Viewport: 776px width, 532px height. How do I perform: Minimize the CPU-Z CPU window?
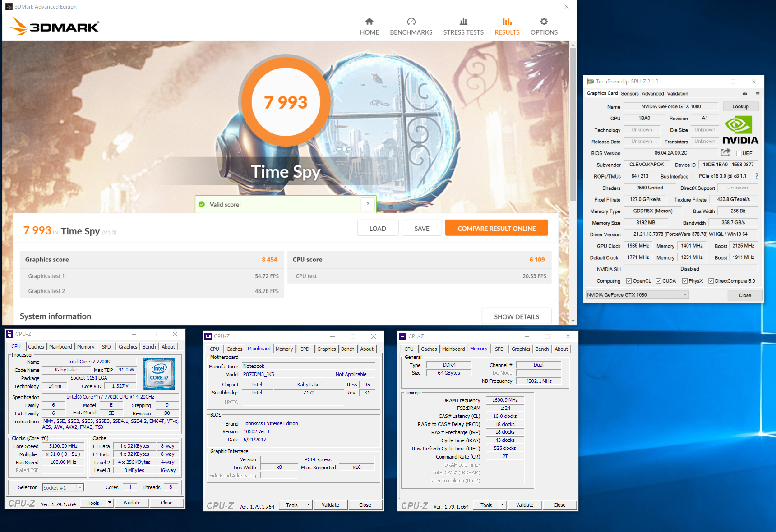(134, 334)
